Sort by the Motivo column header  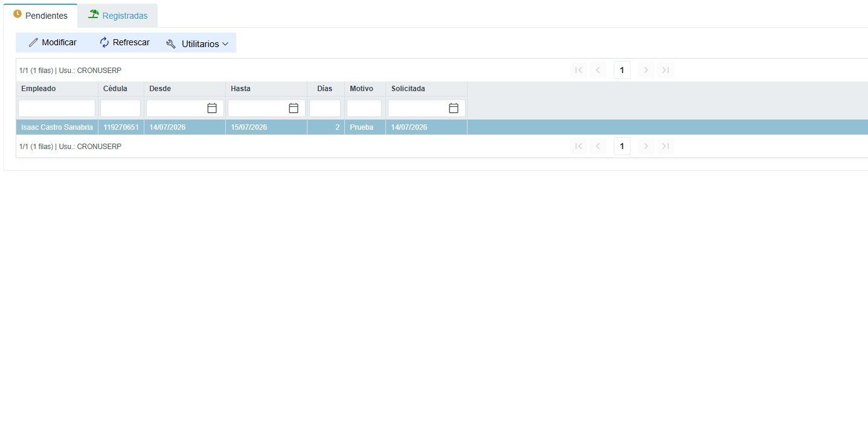[365, 89]
